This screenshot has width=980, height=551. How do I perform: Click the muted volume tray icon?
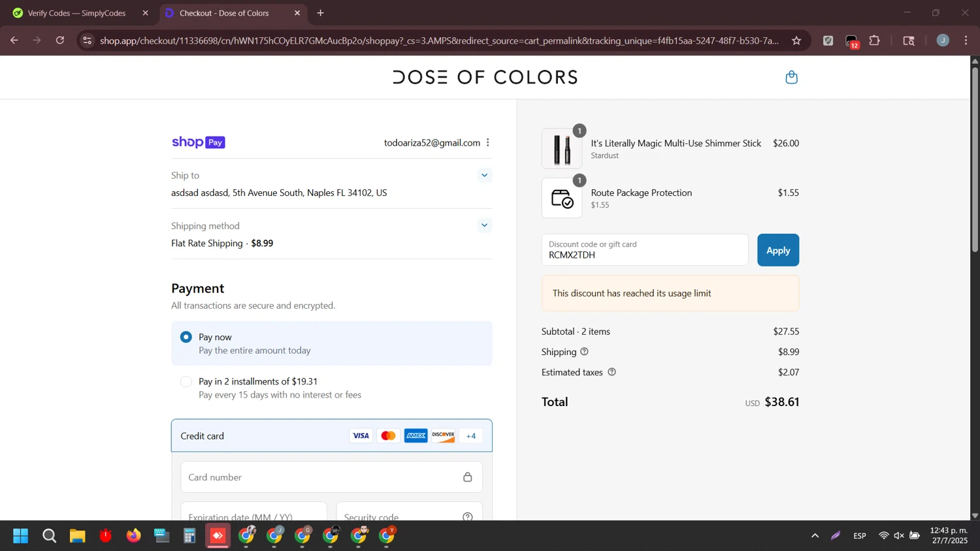coord(899,536)
